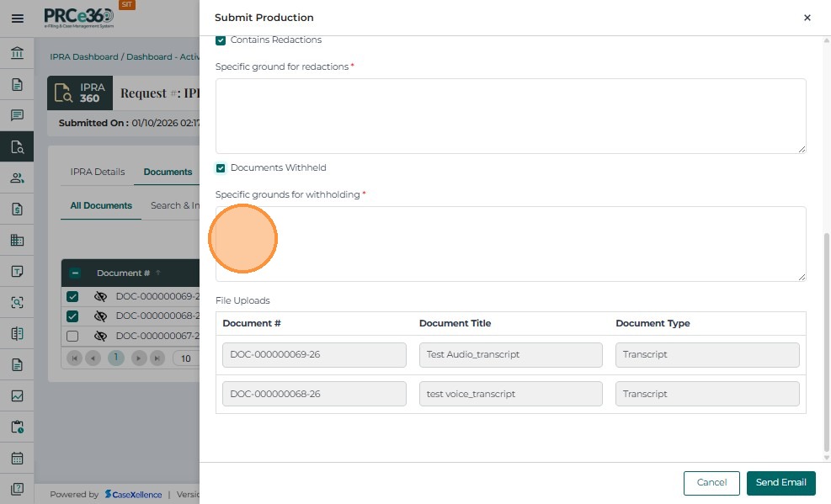
Task: Close the Submit Production dialog
Action: [807, 18]
